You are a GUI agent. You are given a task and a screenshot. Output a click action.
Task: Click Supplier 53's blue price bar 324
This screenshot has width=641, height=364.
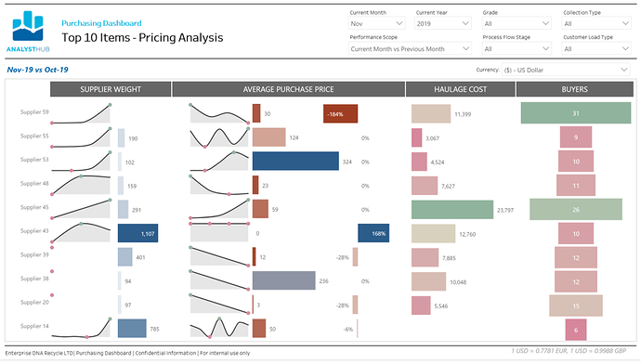pyautogui.click(x=295, y=162)
